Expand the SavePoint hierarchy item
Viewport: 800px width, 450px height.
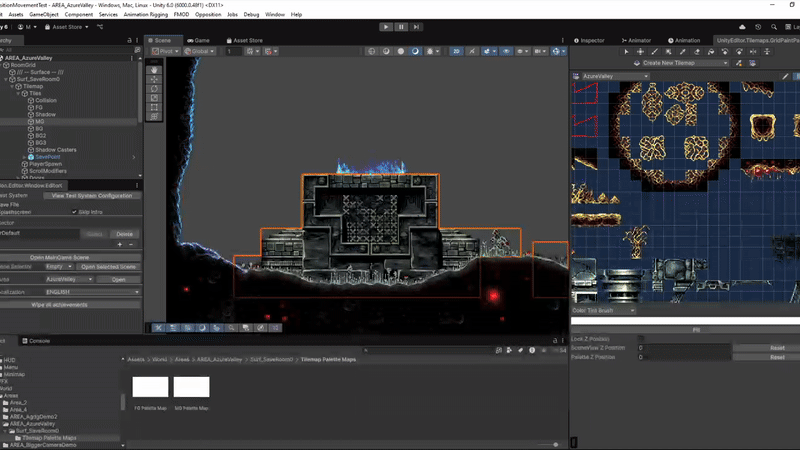tap(24, 157)
